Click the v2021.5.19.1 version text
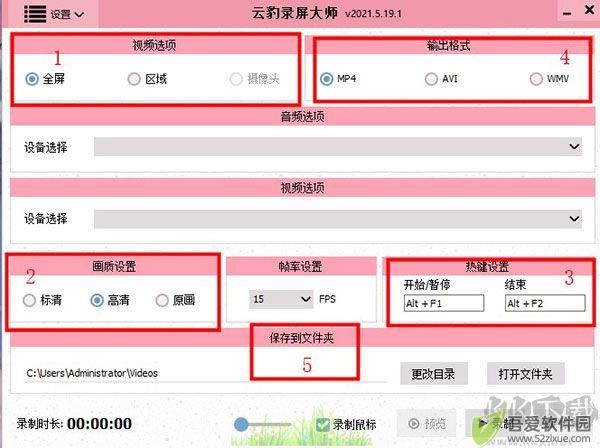 pos(373,14)
